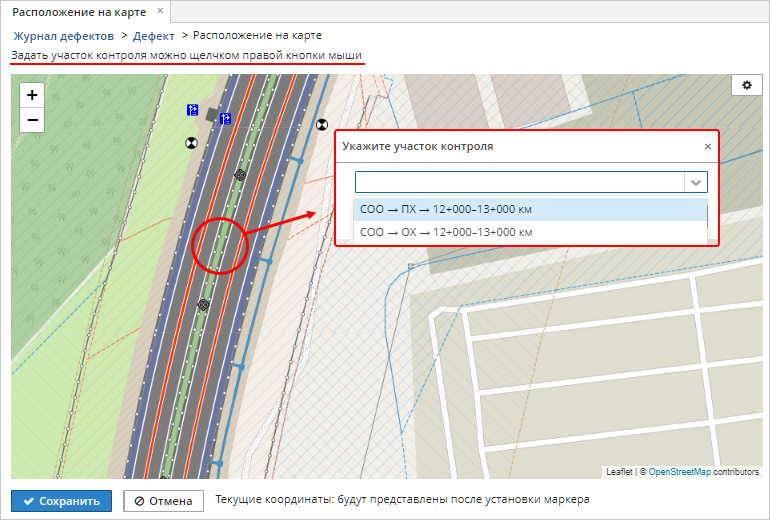
Task: Go to the Дефект breadcrumb link
Action: pyautogui.click(x=154, y=36)
